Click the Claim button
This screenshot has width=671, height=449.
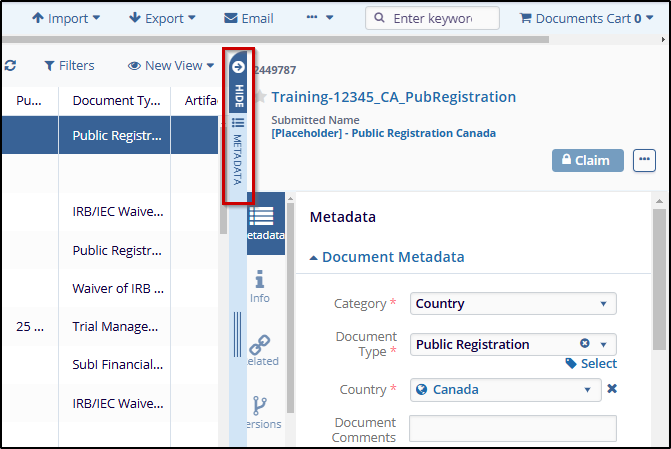(588, 160)
